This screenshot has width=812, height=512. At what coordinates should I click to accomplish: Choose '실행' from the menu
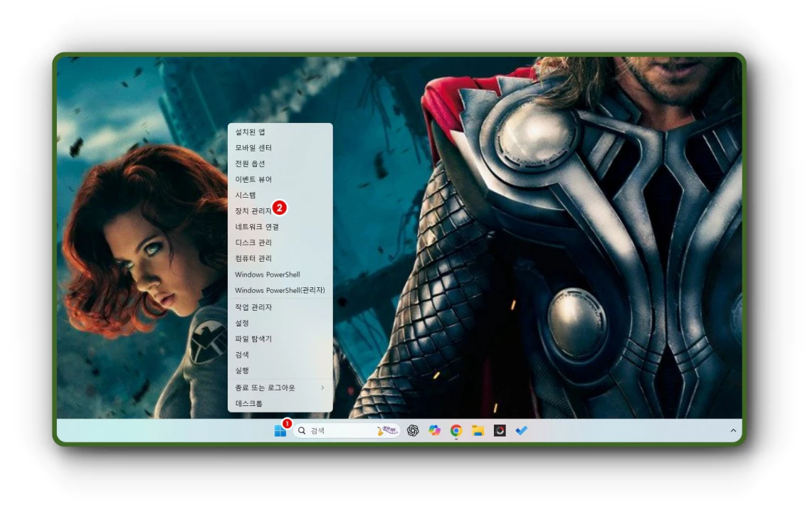(x=280, y=370)
